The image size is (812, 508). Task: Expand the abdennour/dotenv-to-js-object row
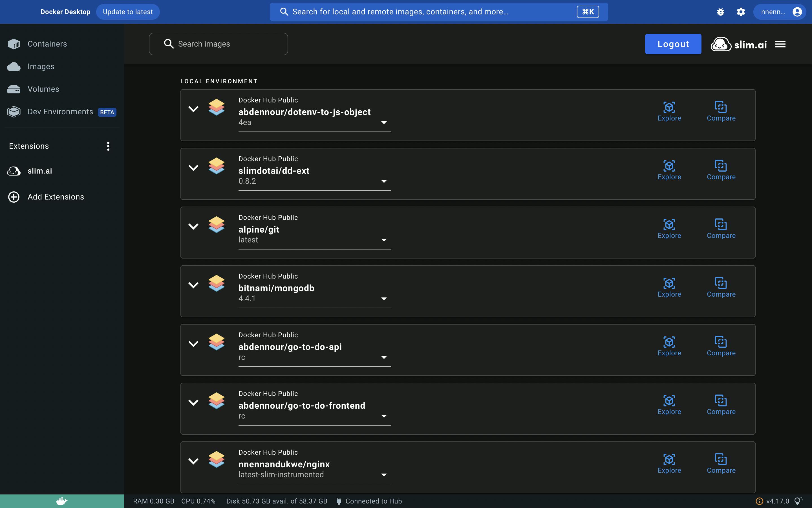pos(193,109)
